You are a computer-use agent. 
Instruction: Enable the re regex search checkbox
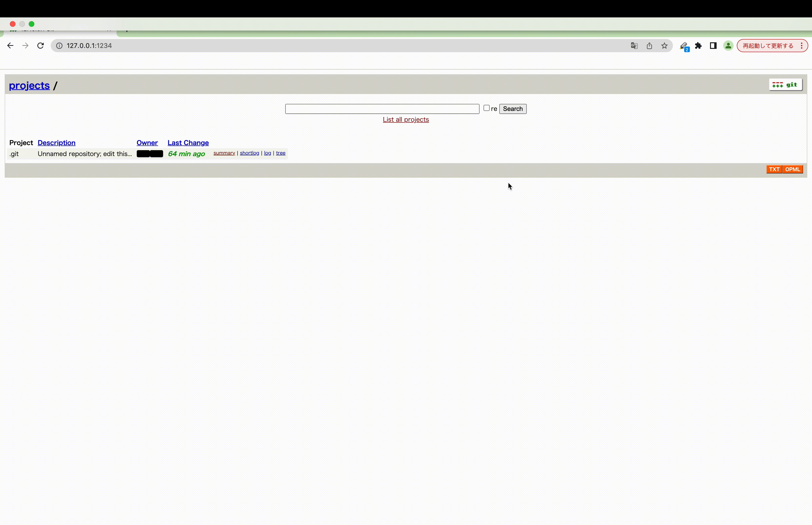click(x=487, y=107)
